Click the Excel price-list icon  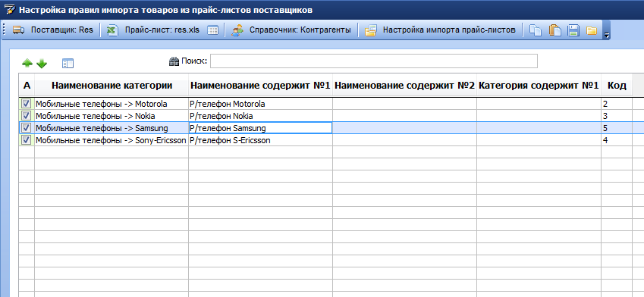click(x=112, y=30)
